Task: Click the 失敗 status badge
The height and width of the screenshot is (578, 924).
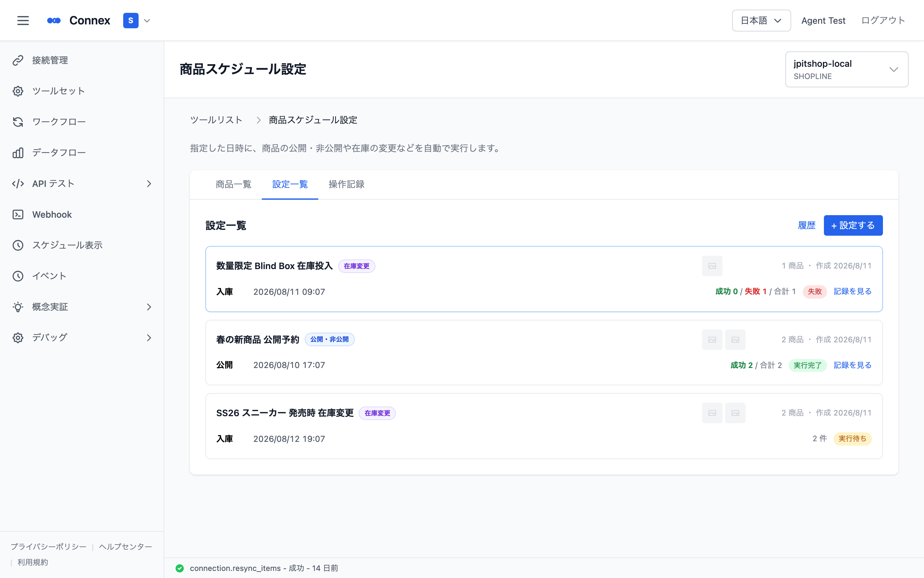Action: click(814, 292)
